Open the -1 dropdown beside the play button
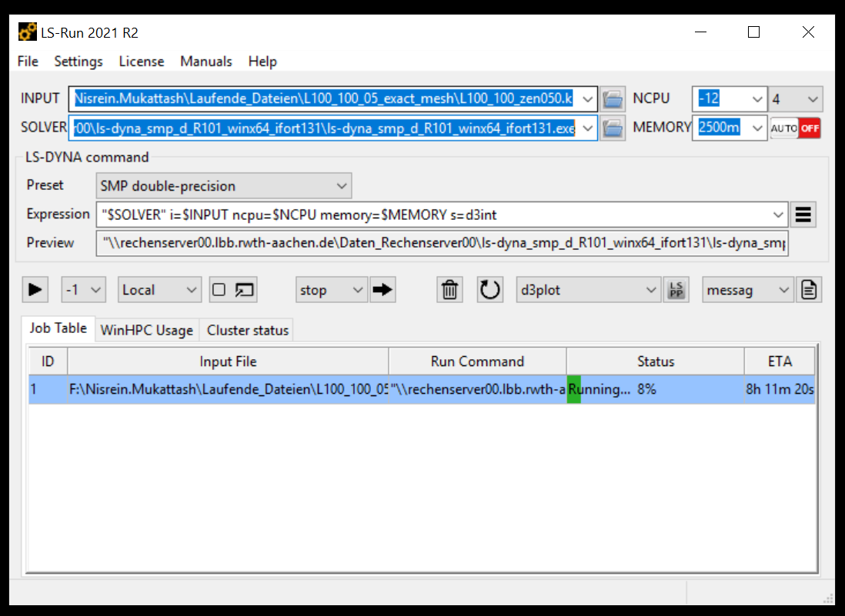The image size is (845, 616). (x=84, y=290)
